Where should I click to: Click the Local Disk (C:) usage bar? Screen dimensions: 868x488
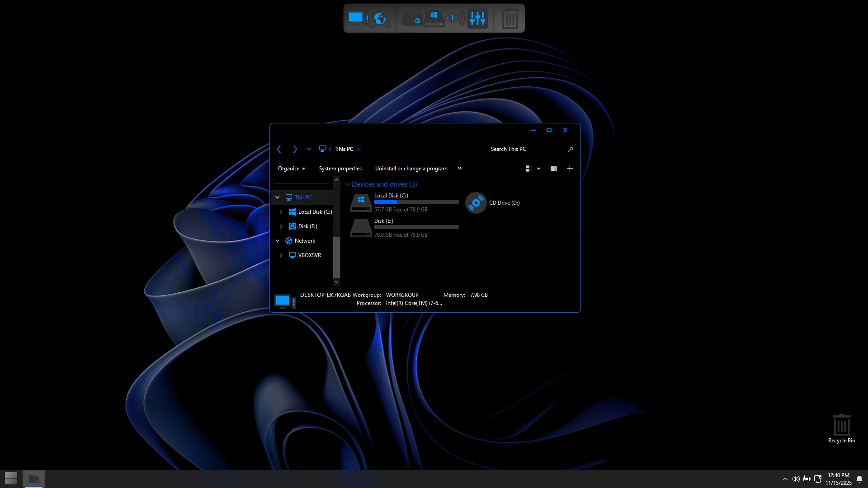click(x=416, y=202)
